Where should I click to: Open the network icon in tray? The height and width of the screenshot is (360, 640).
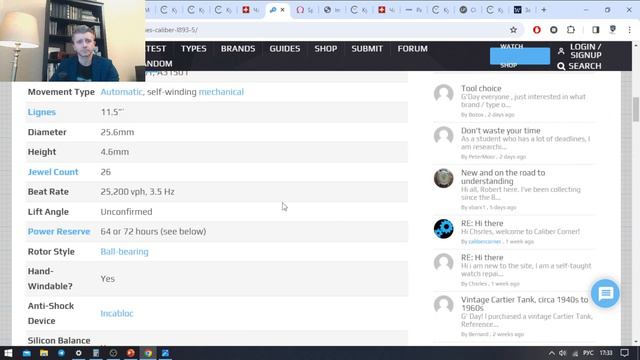pyautogui.click(x=575, y=353)
